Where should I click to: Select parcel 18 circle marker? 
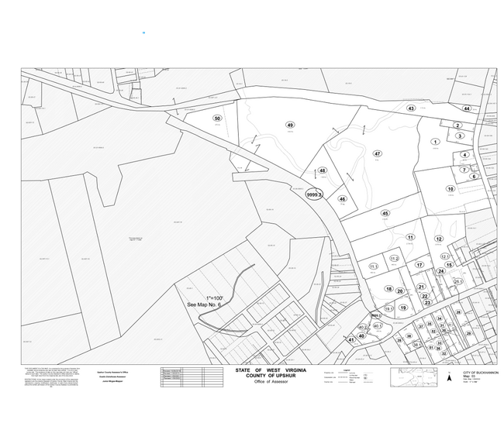click(x=388, y=289)
